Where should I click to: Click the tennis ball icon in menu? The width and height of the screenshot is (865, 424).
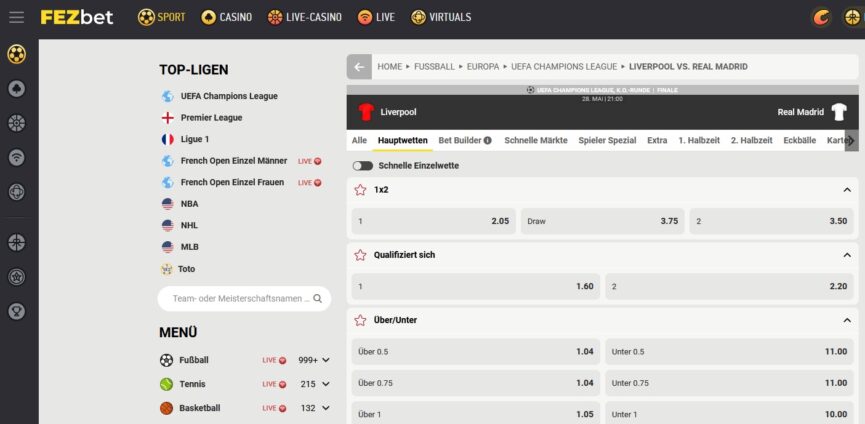(167, 384)
